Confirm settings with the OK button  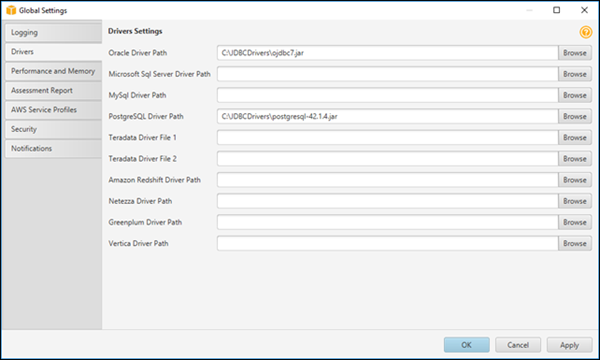(x=466, y=345)
